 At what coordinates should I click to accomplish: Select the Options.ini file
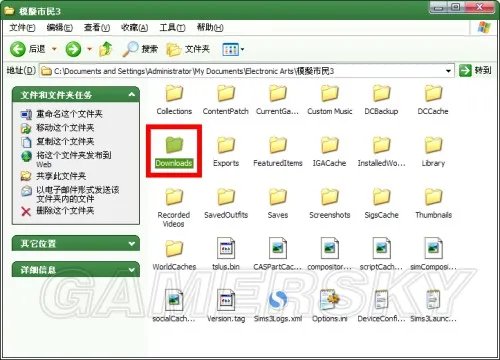click(330, 306)
